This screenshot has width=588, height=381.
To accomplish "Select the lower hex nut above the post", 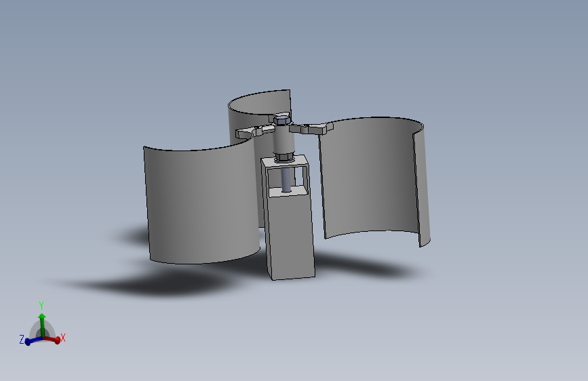I will coord(284,157).
